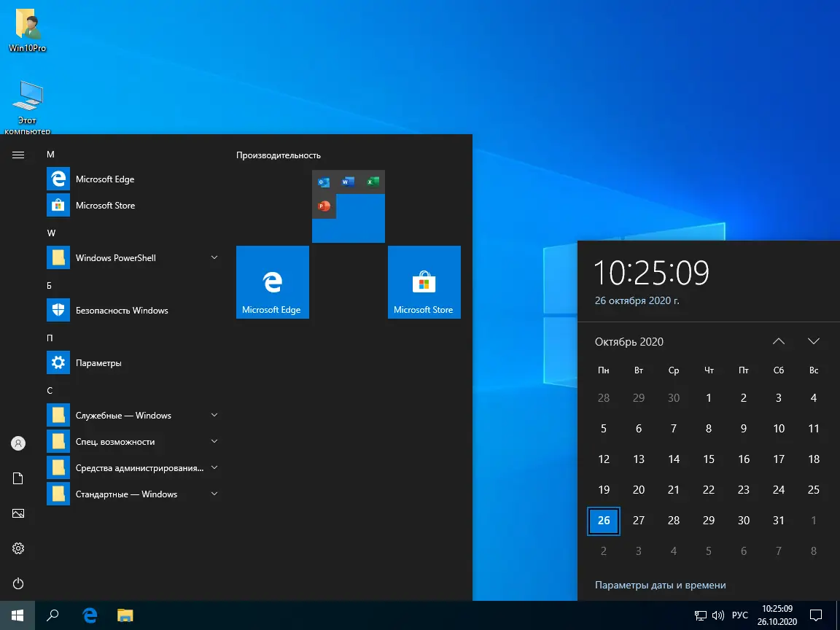Viewport: 840px width, 630px height.
Task: Open the Microsoft Edge tile
Action: tap(272, 282)
